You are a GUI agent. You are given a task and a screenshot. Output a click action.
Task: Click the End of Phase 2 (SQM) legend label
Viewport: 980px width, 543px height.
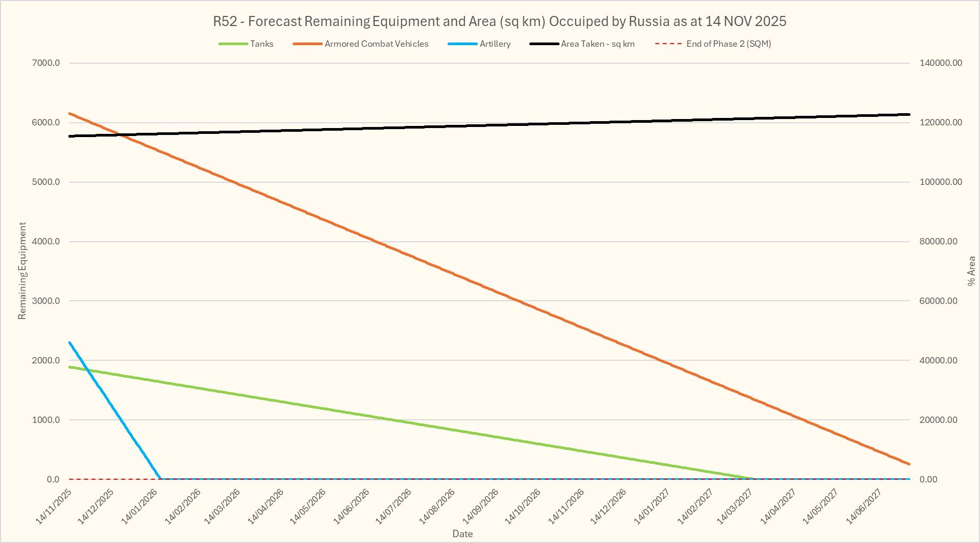pyautogui.click(x=728, y=44)
